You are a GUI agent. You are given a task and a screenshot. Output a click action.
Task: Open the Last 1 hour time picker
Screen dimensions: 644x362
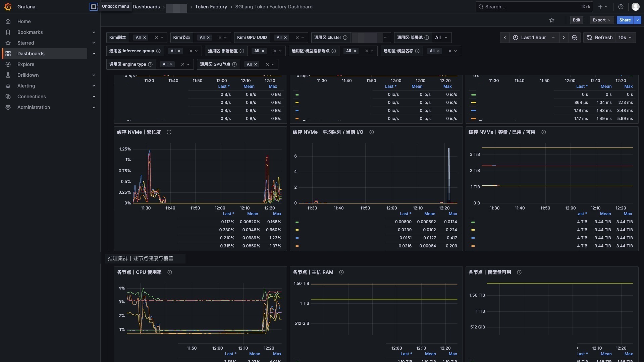point(534,38)
